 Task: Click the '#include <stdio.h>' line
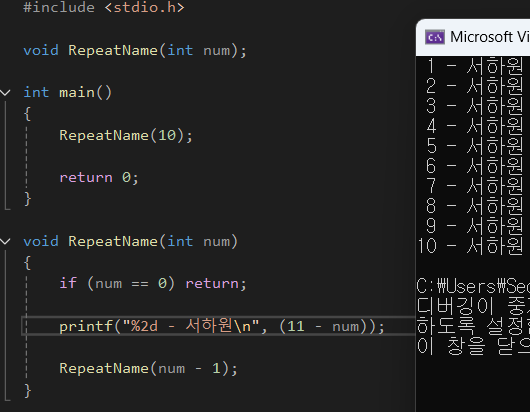coord(104,7)
